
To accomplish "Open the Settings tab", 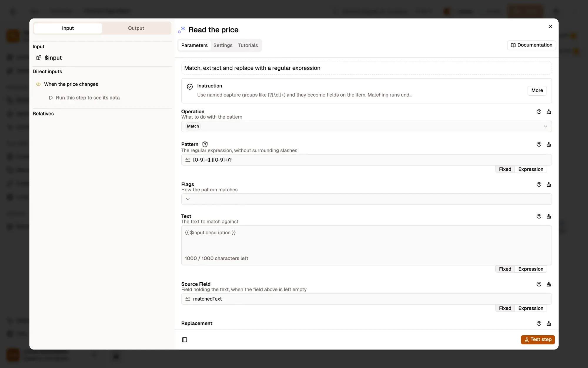I will (x=223, y=45).
